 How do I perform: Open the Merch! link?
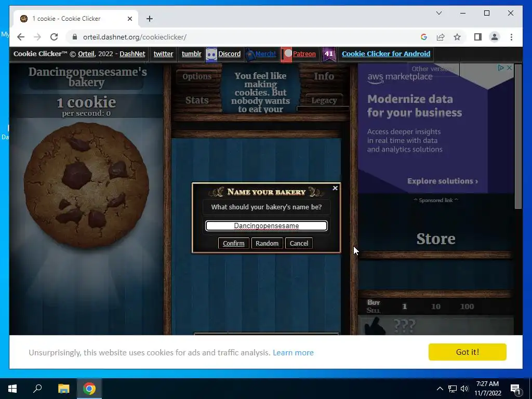click(265, 54)
